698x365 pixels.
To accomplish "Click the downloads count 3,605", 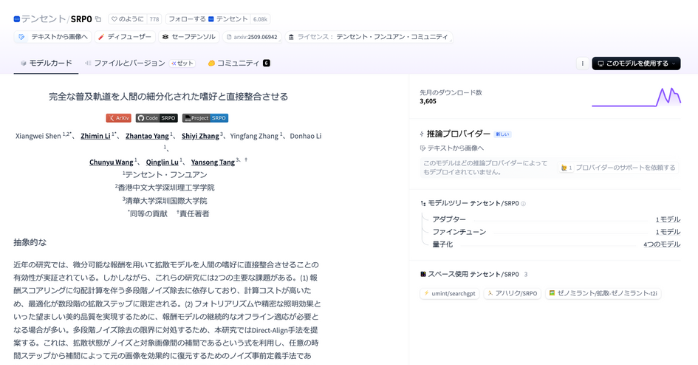I will coord(428,101).
